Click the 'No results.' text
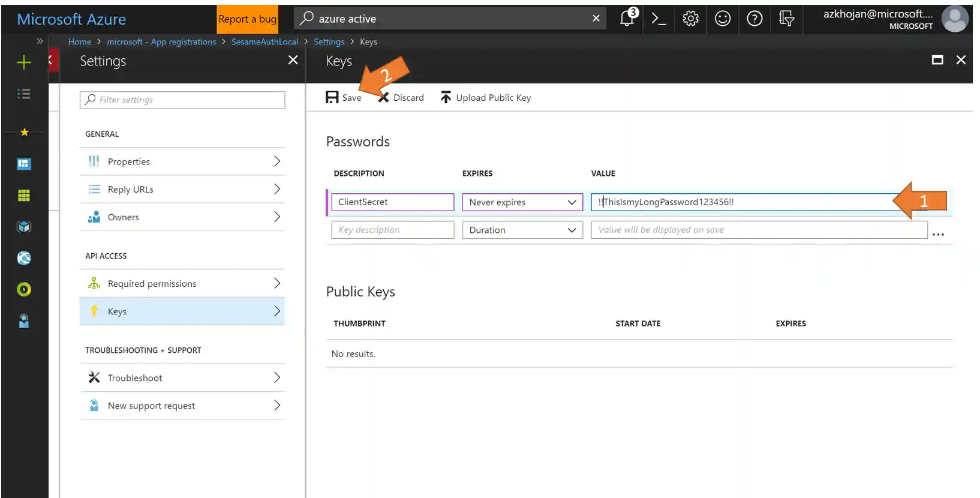This screenshot has width=980, height=498. 353,354
